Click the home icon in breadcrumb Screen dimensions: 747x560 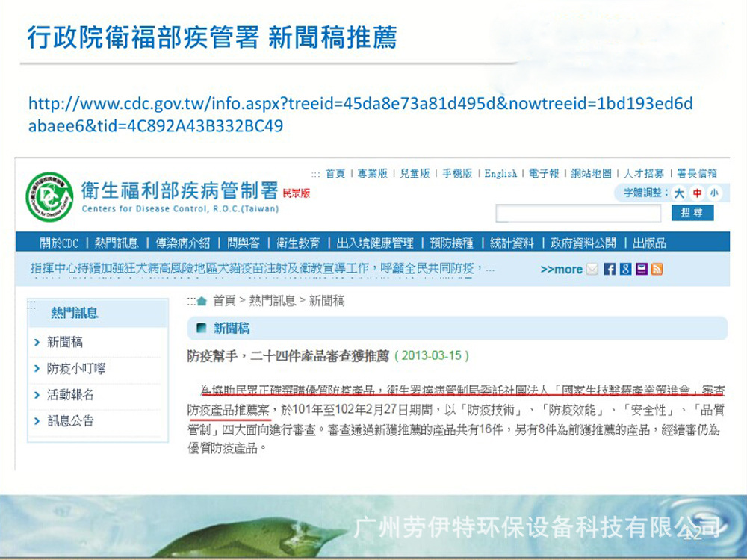[202, 301]
